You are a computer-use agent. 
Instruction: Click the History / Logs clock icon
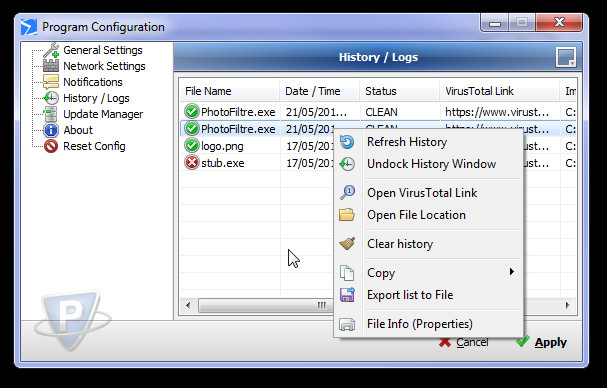(51, 98)
